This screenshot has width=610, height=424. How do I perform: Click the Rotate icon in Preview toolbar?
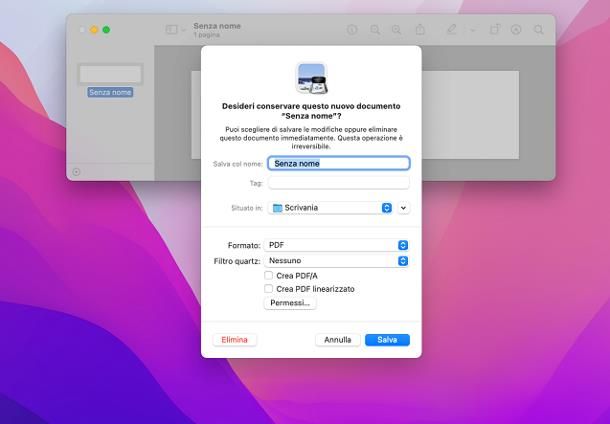coord(494,30)
